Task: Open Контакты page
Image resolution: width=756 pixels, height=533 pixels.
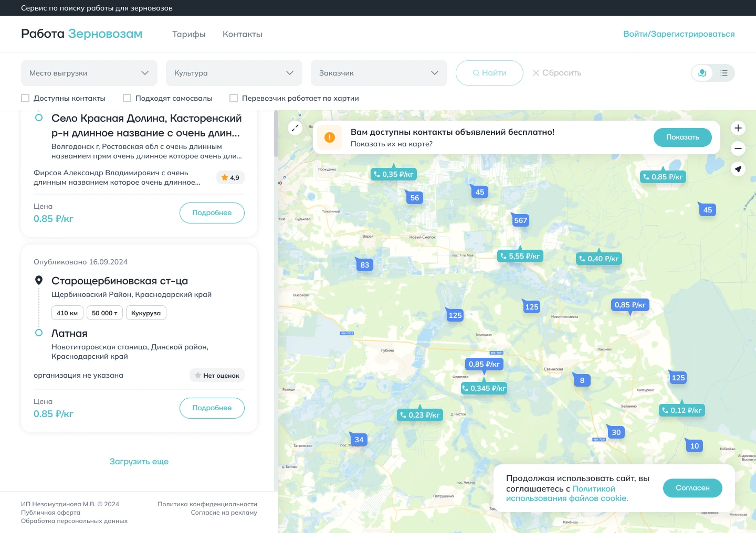Action: [243, 34]
